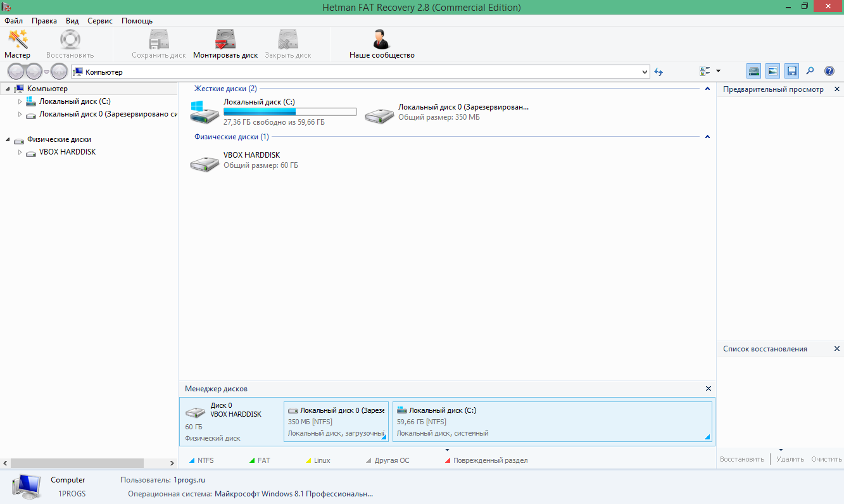Select the 59,66 ГБ NTFS partition block

(x=552, y=422)
